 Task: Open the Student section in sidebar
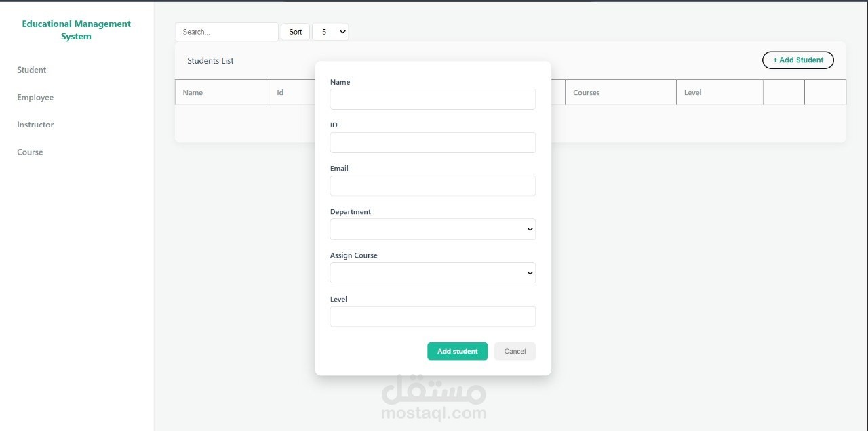(x=32, y=70)
